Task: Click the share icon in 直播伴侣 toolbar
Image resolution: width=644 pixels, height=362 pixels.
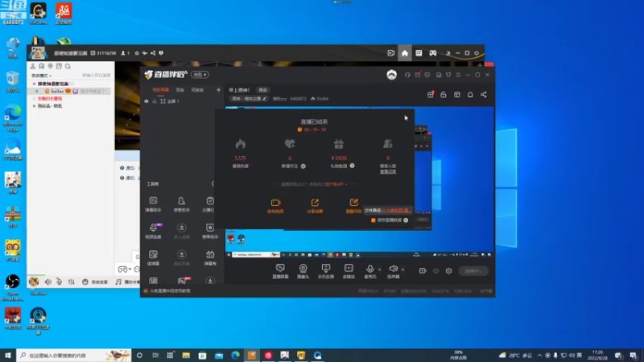Action: point(484,94)
